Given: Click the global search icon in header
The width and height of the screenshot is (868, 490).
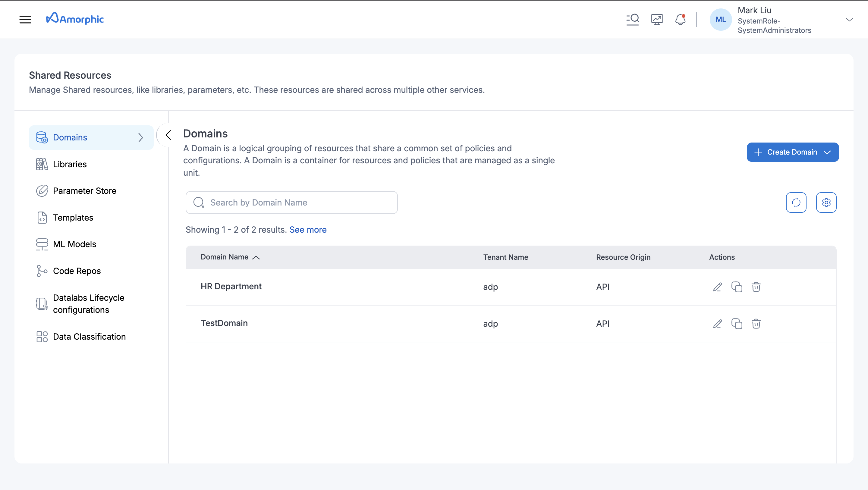Looking at the screenshot, I should click(633, 20).
